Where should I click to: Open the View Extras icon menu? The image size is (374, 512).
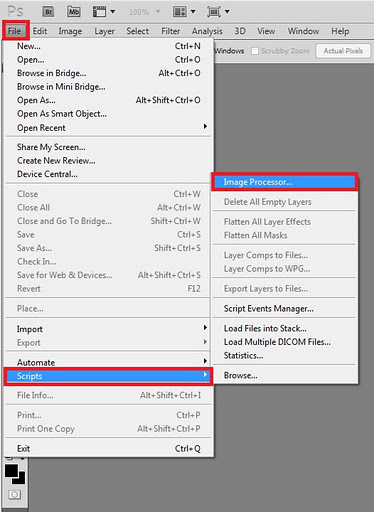[103, 12]
